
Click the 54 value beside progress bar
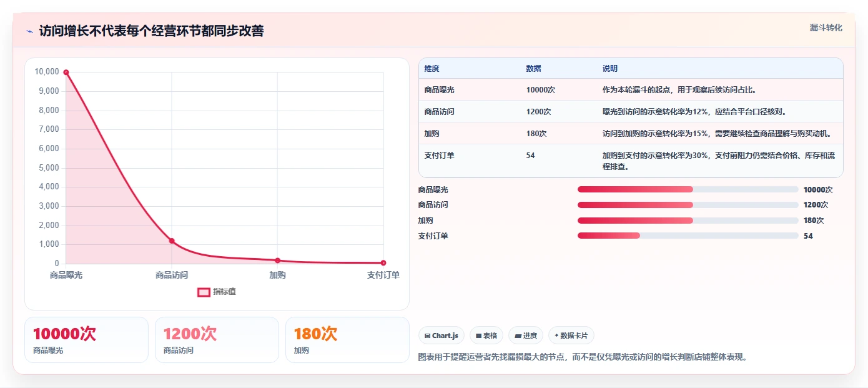[808, 236]
